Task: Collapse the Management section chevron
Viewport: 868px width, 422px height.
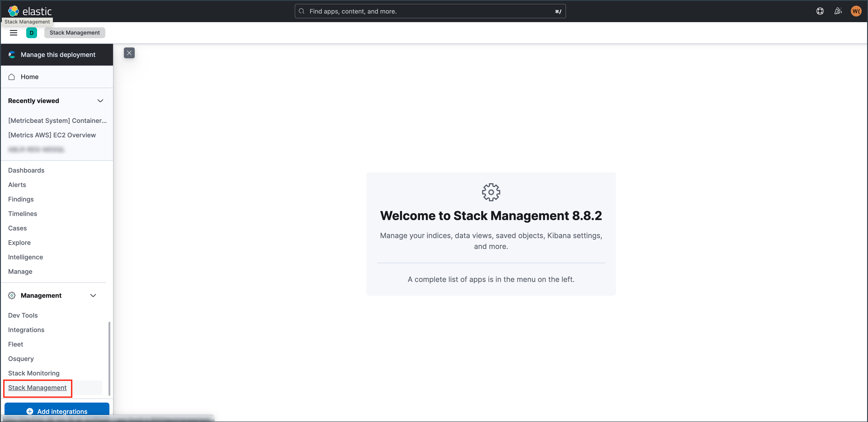Action: coord(93,295)
